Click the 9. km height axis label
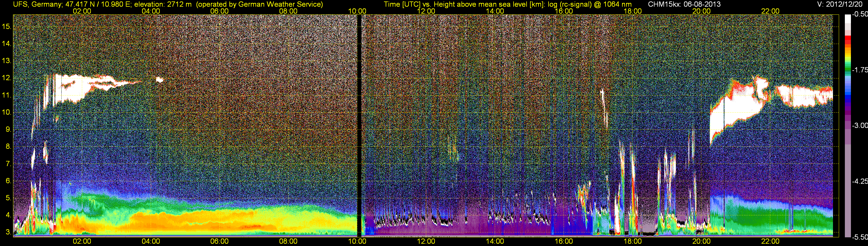Screen dimensions: 868x246 pos(8,129)
